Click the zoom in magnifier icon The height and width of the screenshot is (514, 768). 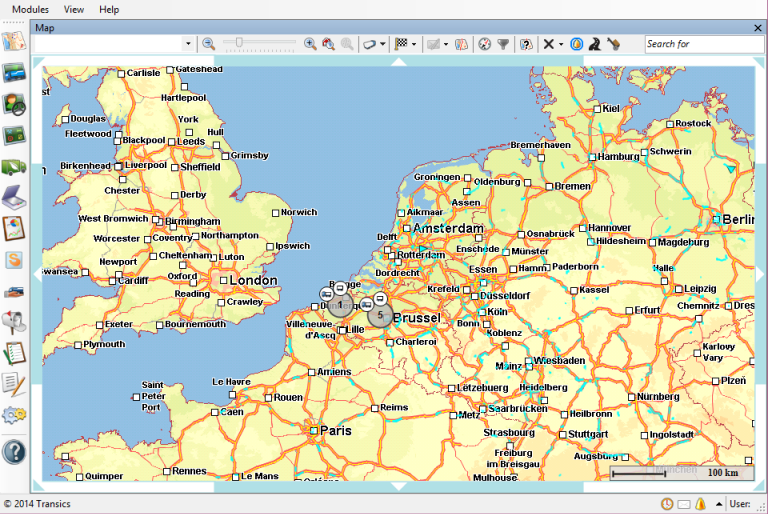point(310,44)
